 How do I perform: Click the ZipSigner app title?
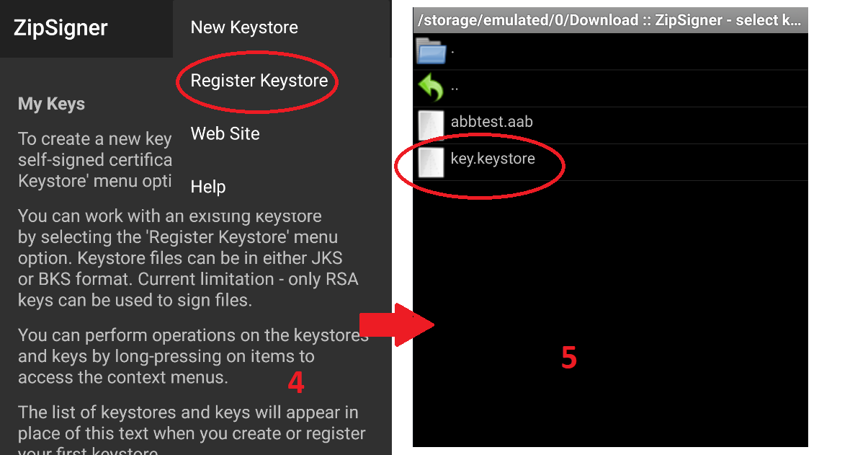tap(61, 28)
